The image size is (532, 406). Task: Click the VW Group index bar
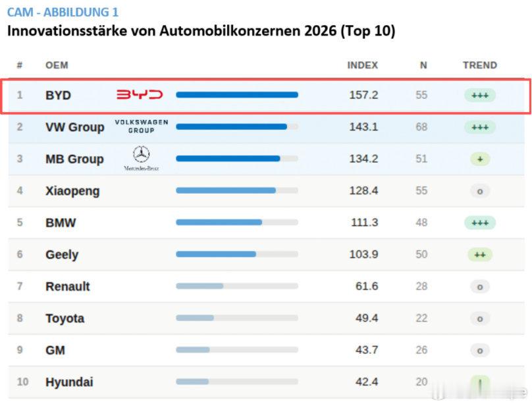(x=237, y=127)
